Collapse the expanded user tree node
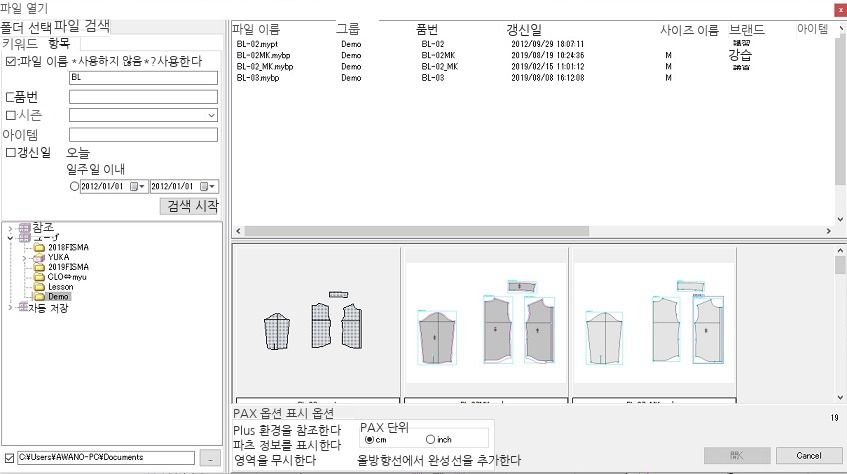Viewport: 847px width, 474px height. tap(10, 238)
